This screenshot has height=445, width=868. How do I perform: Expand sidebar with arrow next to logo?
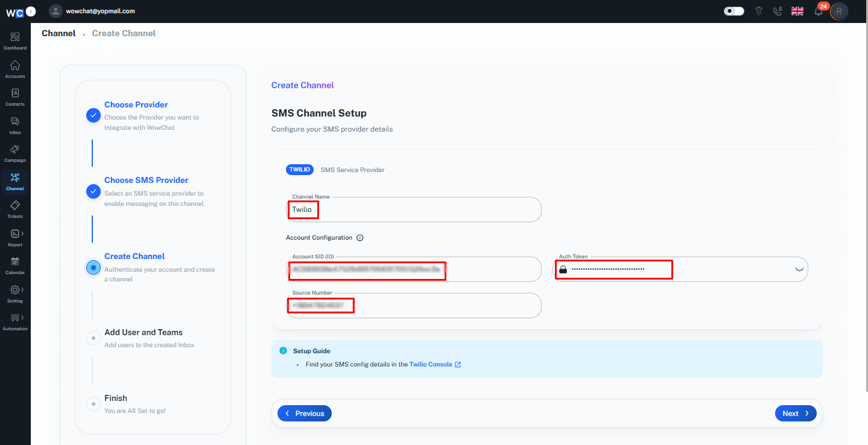[x=31, y=11]
